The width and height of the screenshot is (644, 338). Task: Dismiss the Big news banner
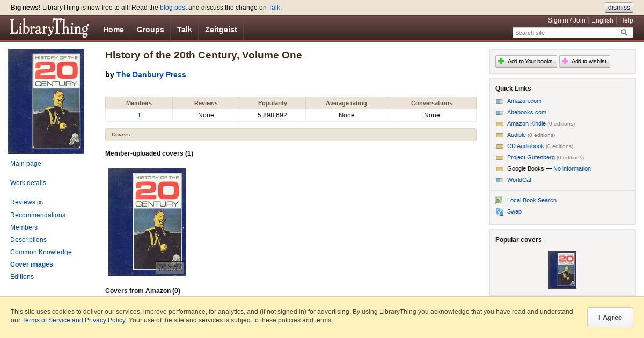tap(619, 8)
